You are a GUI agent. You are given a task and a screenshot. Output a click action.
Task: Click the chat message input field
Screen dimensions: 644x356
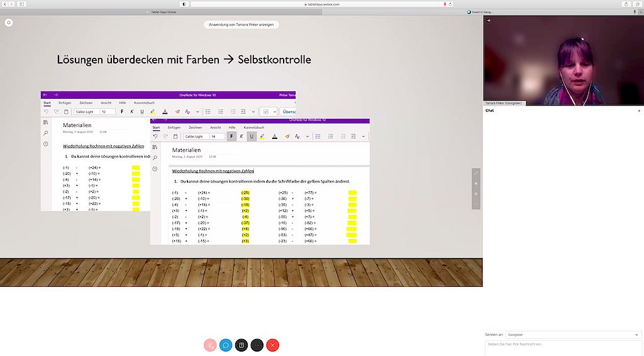pos(563,347)
